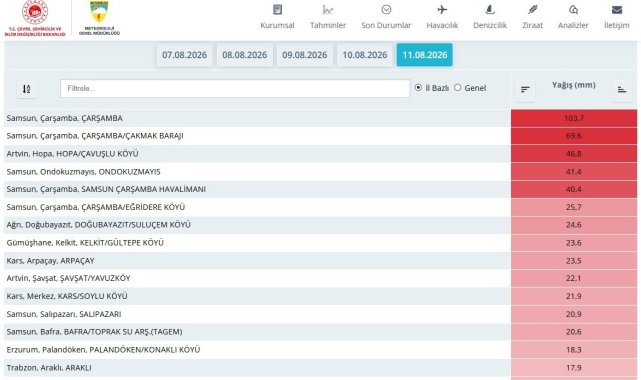Screen dimensions: 641x380
Task: Click rainfall value 20,6
Action: (x=574, y=332)
